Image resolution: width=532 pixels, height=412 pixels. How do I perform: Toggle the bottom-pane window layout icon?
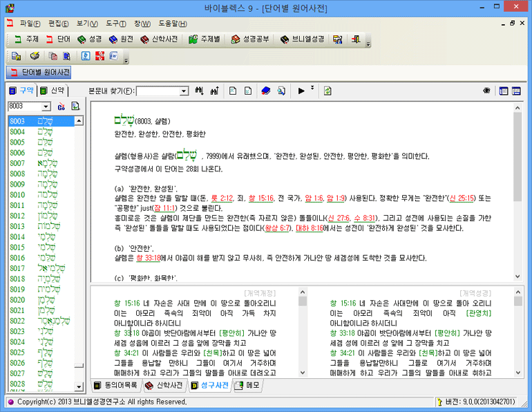[516, 91]
